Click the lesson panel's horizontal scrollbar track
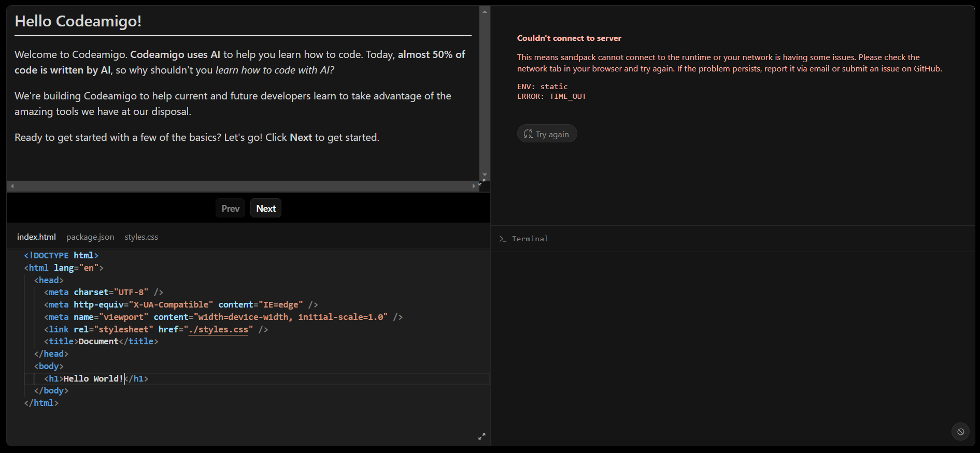This screenshot has width=980, height=453. click(243, 186)
